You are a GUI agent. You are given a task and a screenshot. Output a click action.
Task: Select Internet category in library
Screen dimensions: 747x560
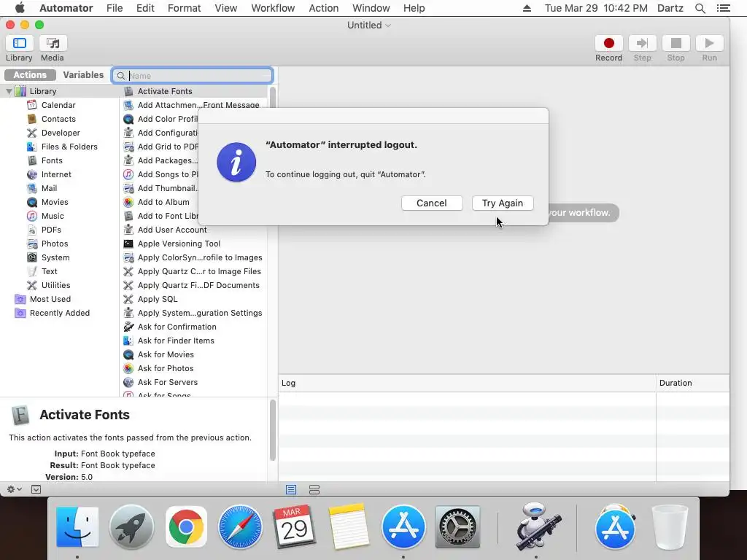coord(55,174)
